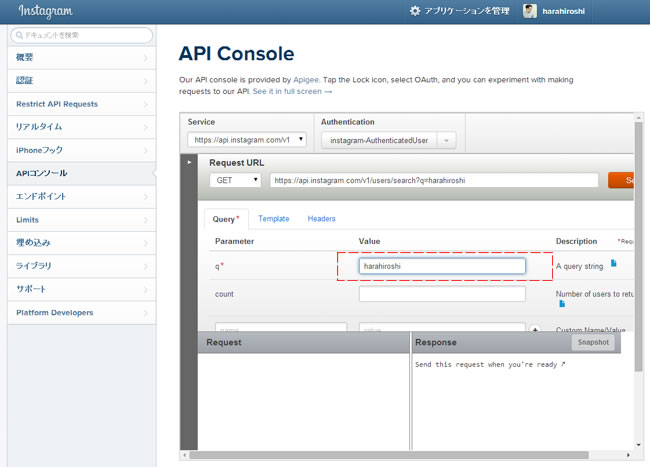The width and height of the screenshot is (650, 467).
Task: Open the リアルタイム sidebar item
Action: [82, 127]
